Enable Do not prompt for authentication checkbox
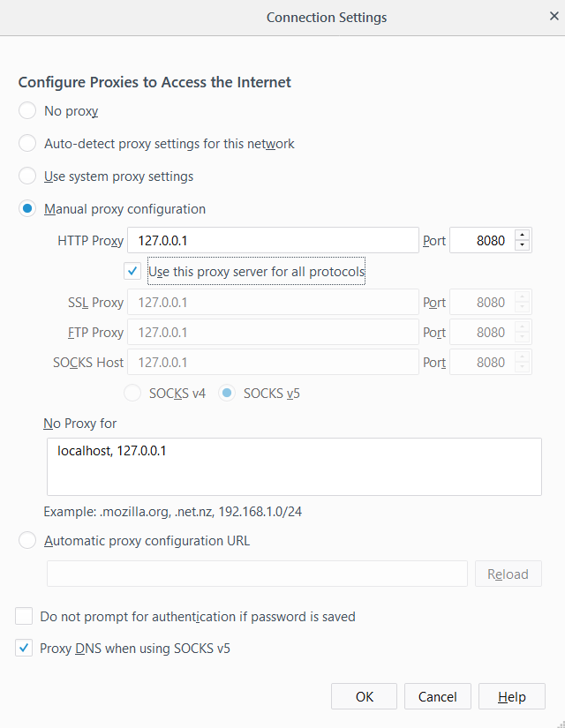 click(24, 617)
